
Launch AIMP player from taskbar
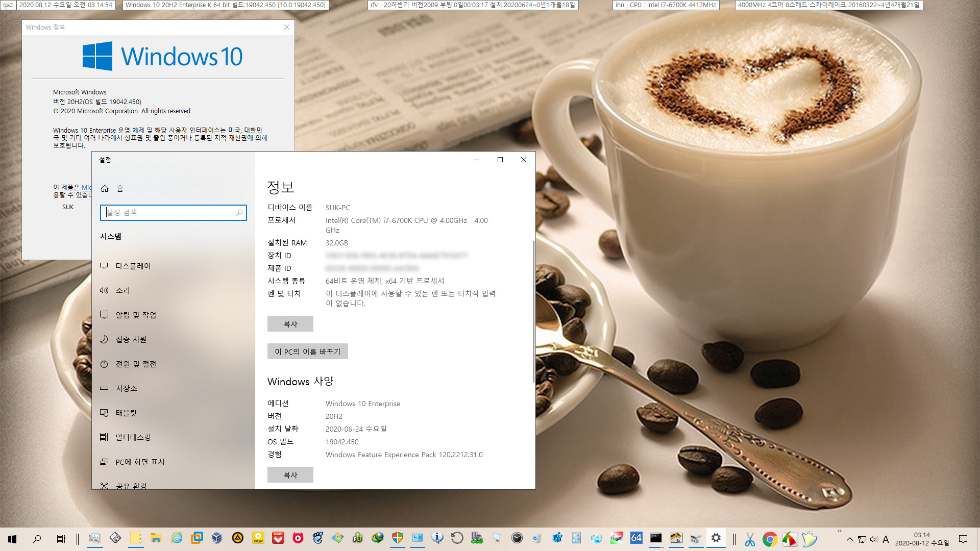pyautogui.click(x=237, y=538)
